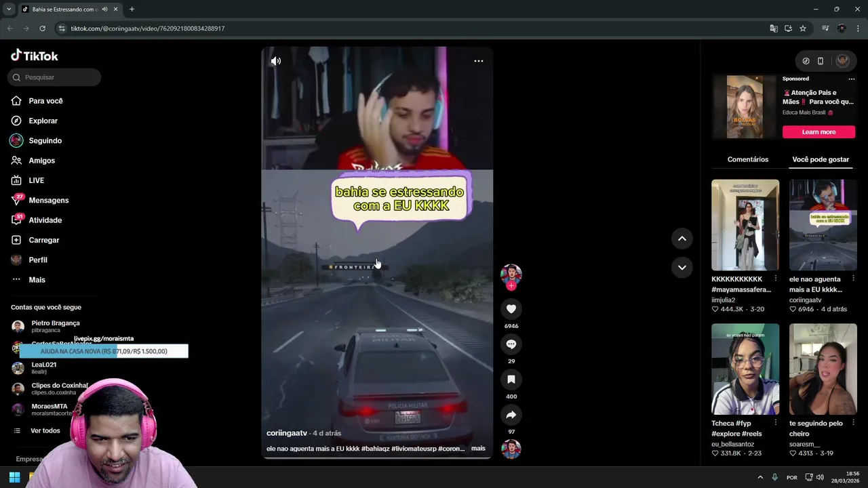Open a new browser tab

point(132,9)
